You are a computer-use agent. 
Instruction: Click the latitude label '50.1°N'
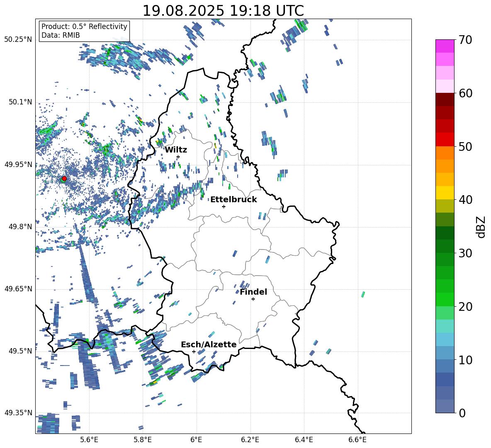click(x=20, y=102)
